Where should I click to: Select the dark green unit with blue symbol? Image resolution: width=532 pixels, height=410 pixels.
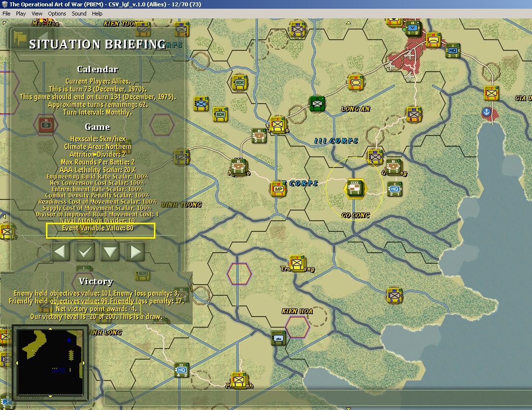pos(413,29)
